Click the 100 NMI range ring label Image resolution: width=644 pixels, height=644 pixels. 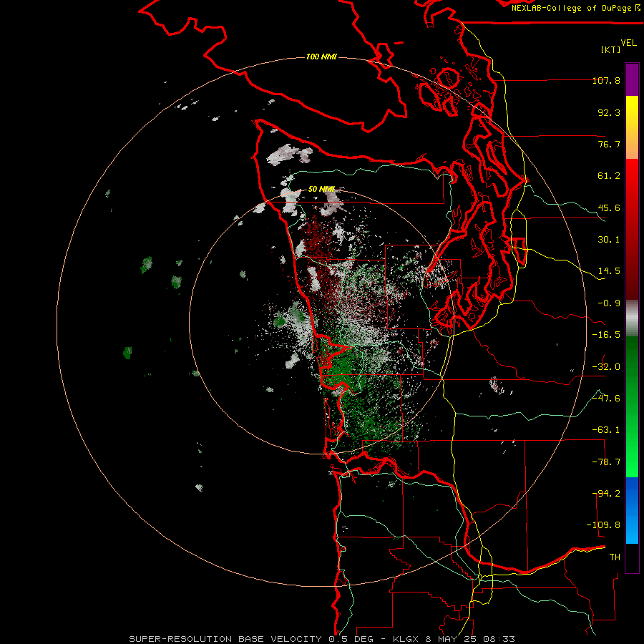321,57
